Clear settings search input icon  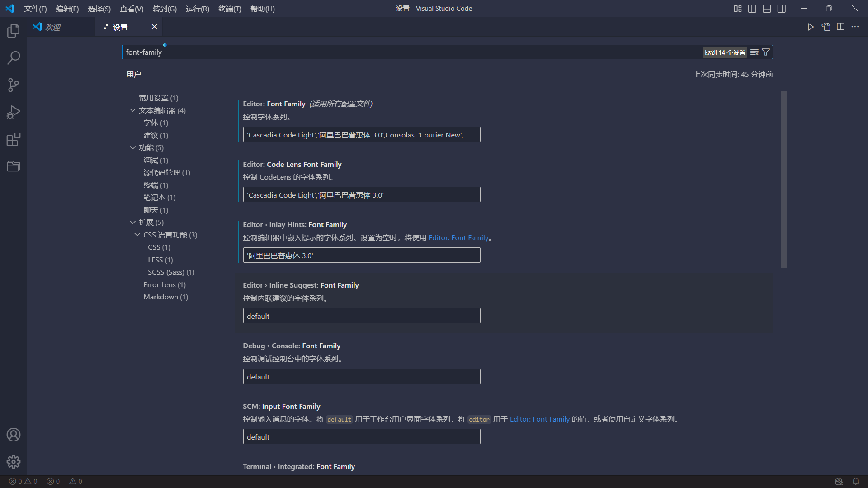coord(755,52)
